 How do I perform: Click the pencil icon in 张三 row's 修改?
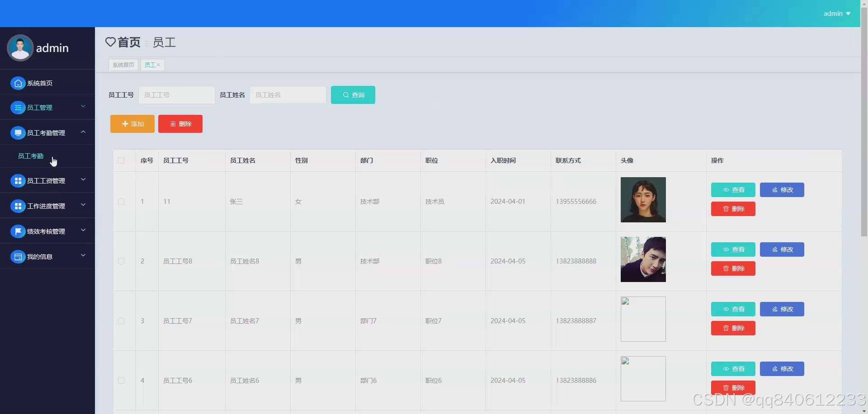(775, 190)
